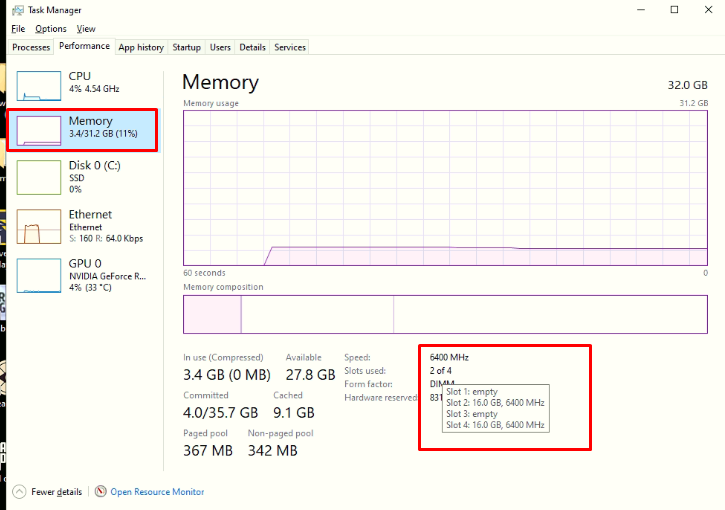Click the NVIDIA GeForce name text
The image size is (725, 510).
click(108, 276)
